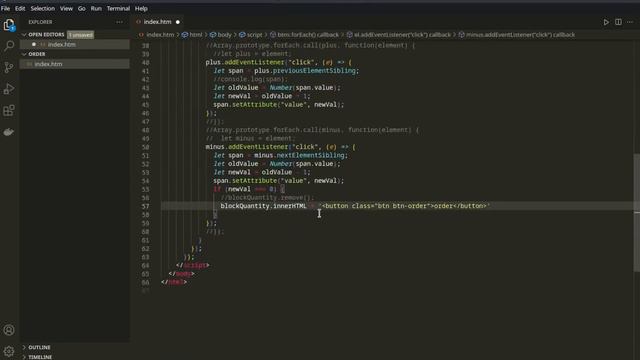Viewport: 640px width, 360px height.
Task: Click the closing script tag on line 64
Action: [x=193, y=265]
